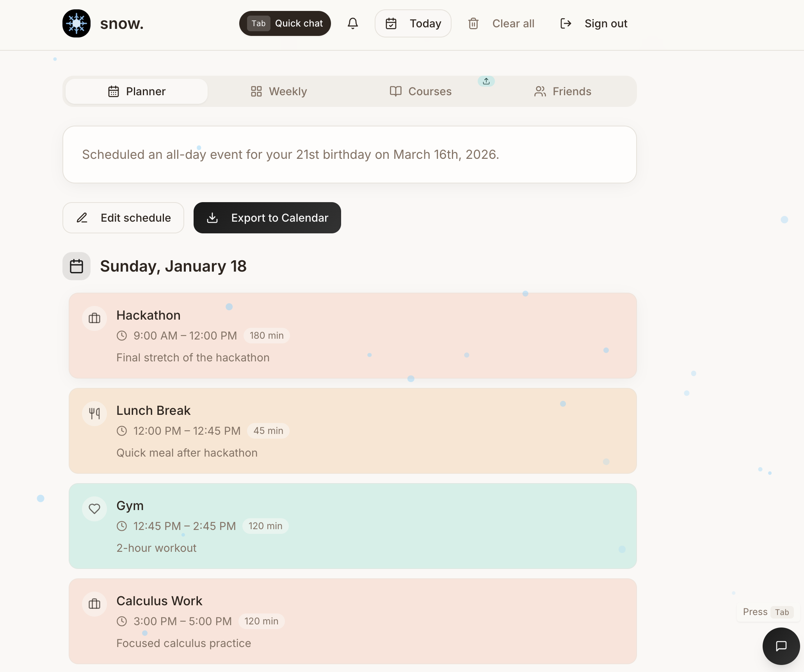Click the calendar icon beside Sunday, January 18
This screenshot has width=804, height=672.
tap(76, 266)
